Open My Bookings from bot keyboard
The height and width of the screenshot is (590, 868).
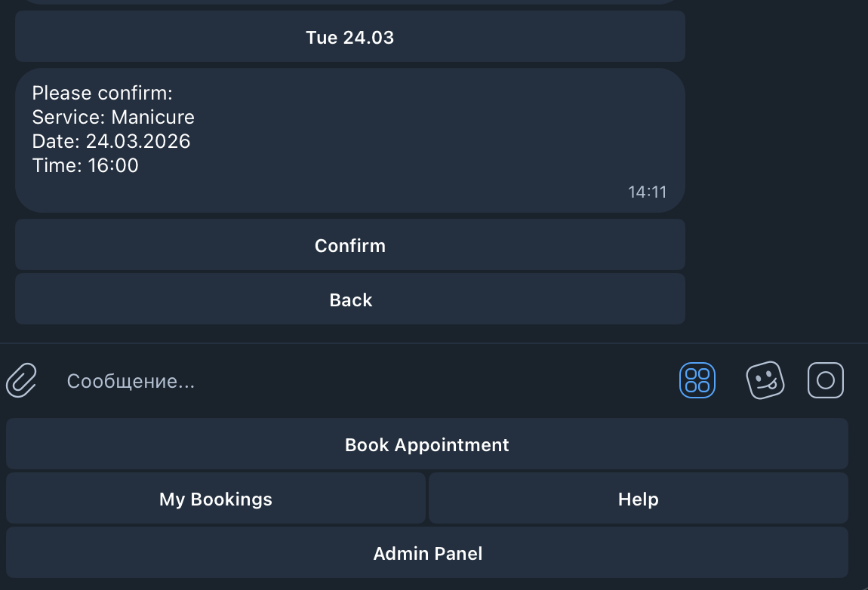[x=216, y=499]
